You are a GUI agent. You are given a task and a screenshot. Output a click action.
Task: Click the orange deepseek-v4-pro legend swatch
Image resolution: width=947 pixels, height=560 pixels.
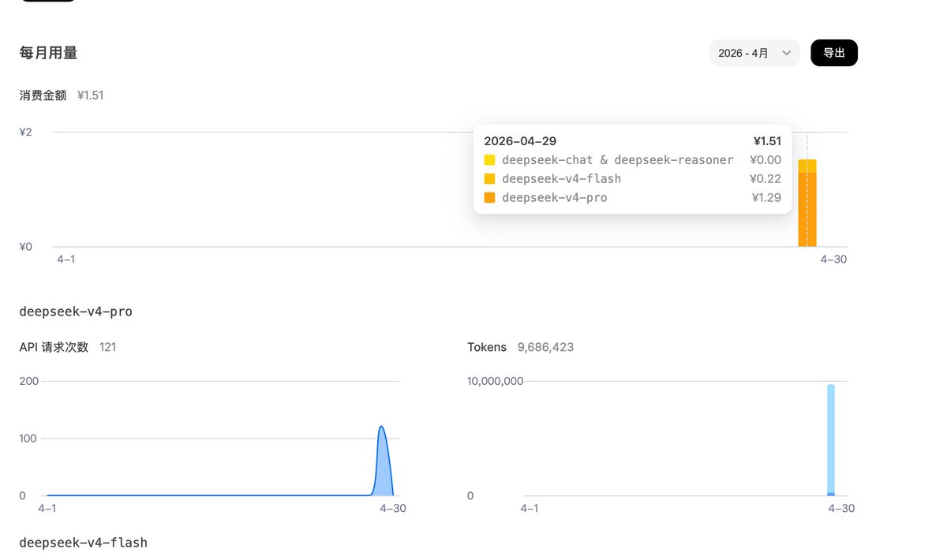coord(489,198)
